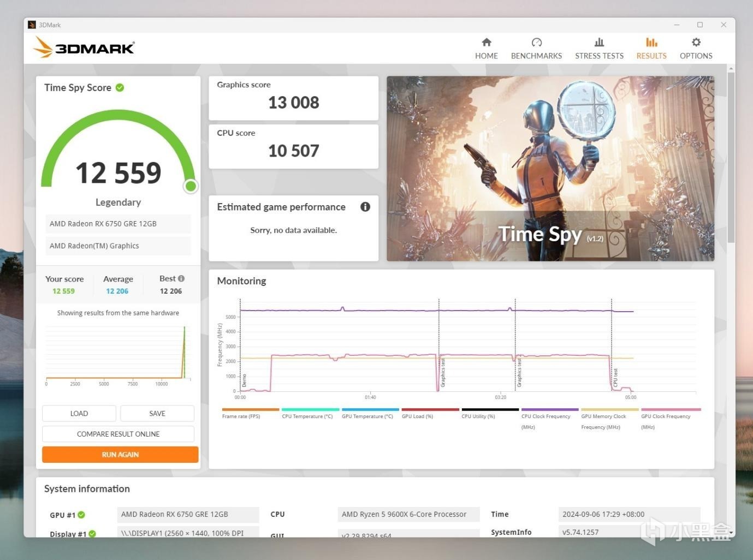Click the info icon beside Estimated game performance

pos(365,207)
